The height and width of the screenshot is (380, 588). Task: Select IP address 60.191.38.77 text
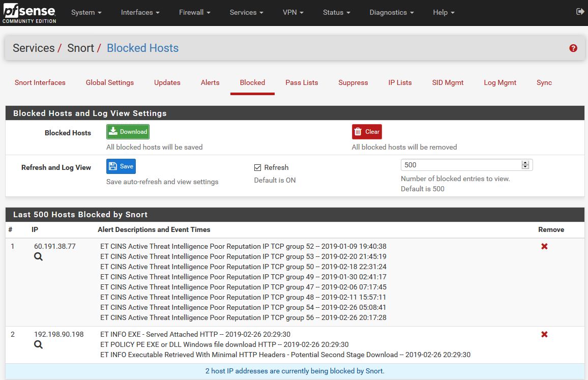point(55,246)
